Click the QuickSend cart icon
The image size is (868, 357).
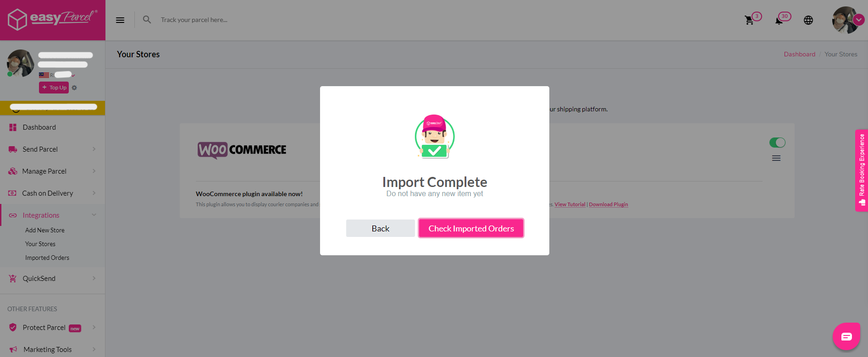tap(13, 278)
